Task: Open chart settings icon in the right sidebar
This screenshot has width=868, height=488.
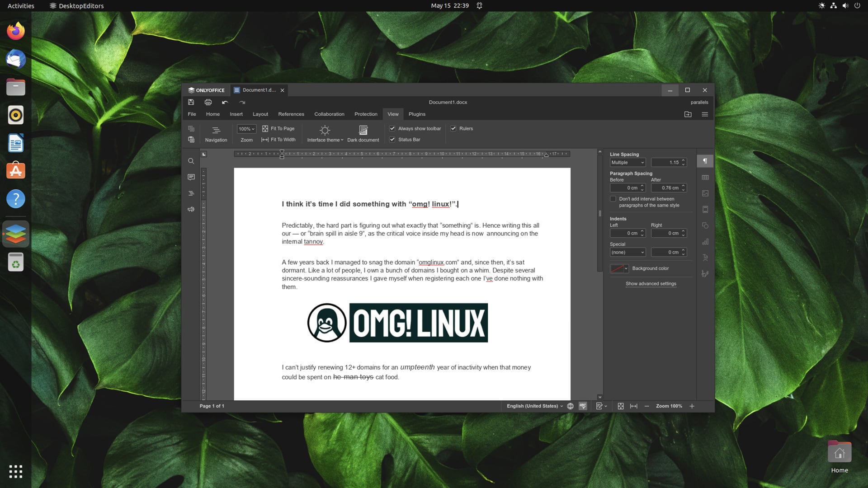Action: 705,242
